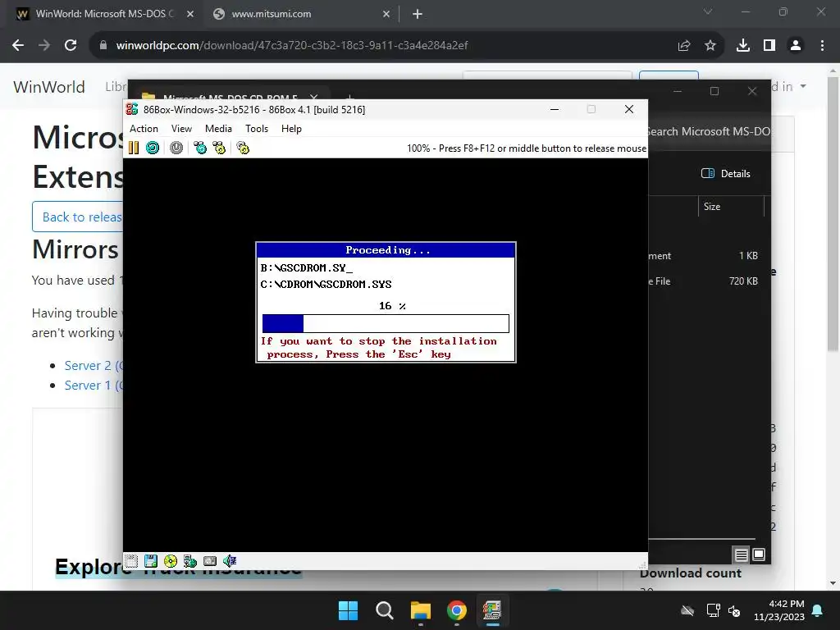840x630 pixels.
Task: Close the WinWorld browser tab
Action: tap(190, 14)
